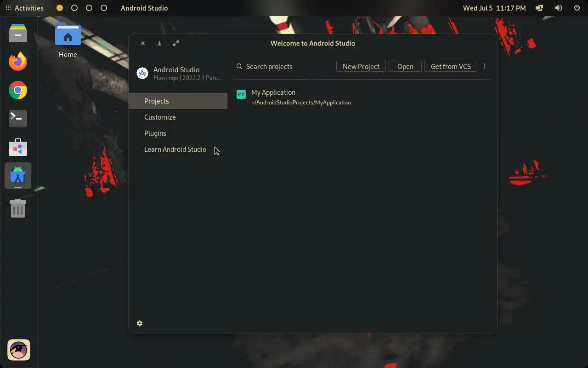Click the MA project icon

point(241,94)
